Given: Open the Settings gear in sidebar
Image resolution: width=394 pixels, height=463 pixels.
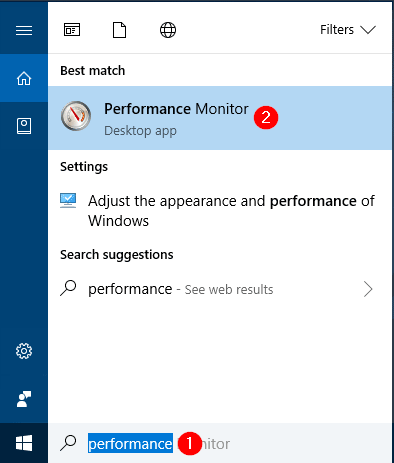Looking at the screenshot, I should [24, 351].
